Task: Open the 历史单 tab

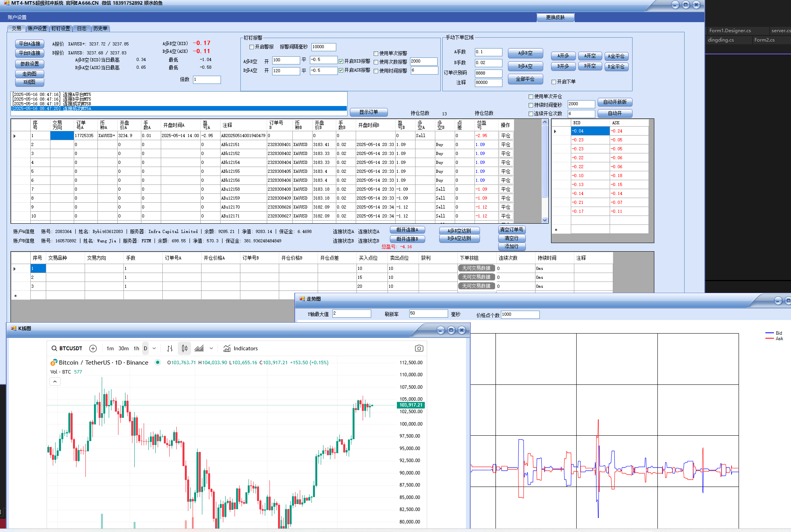Action: pos(100,29)
